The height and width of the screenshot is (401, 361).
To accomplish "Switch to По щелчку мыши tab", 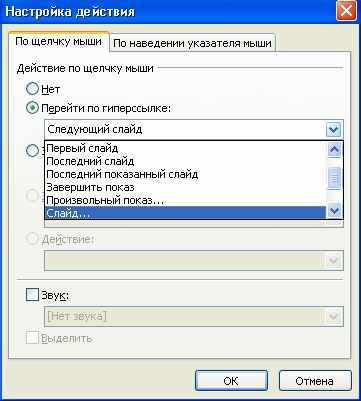I will 59,42.
